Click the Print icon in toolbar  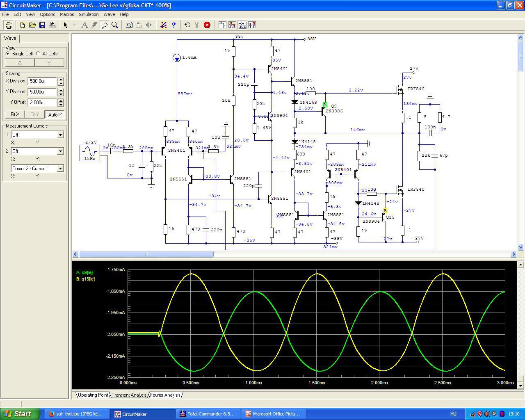pos(52,25)
